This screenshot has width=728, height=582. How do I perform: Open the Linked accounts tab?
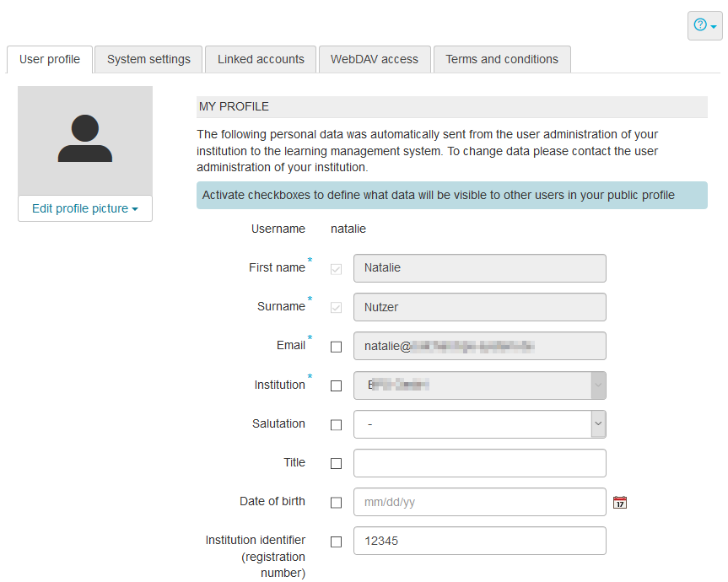[261, 59]
